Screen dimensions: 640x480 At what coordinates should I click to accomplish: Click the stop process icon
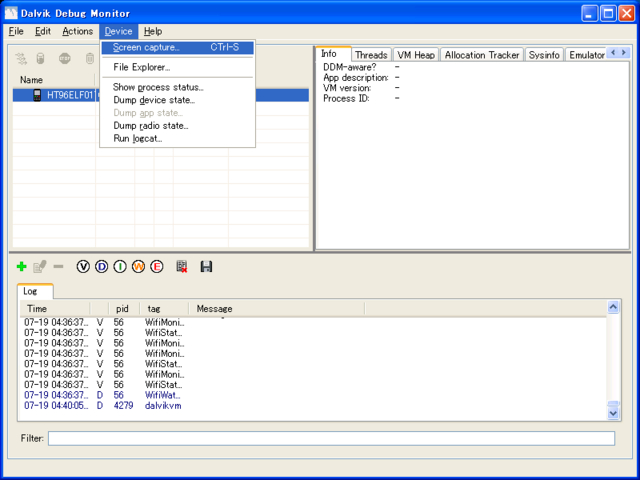tap(64, 59)
